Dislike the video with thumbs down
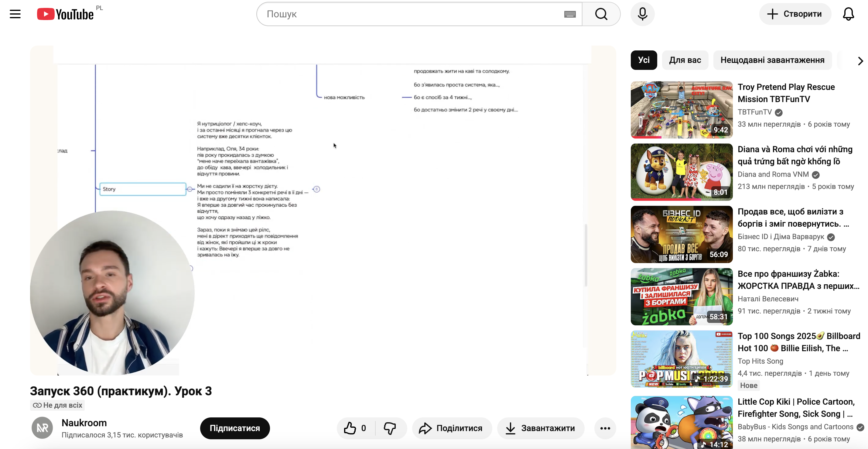 (x=390, y=428)
